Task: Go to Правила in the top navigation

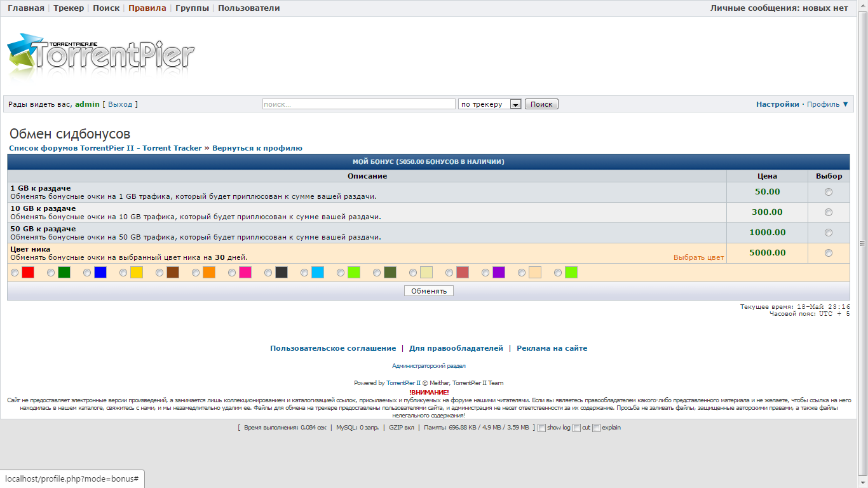Action: pyautogui.click(x=147, y=8)
